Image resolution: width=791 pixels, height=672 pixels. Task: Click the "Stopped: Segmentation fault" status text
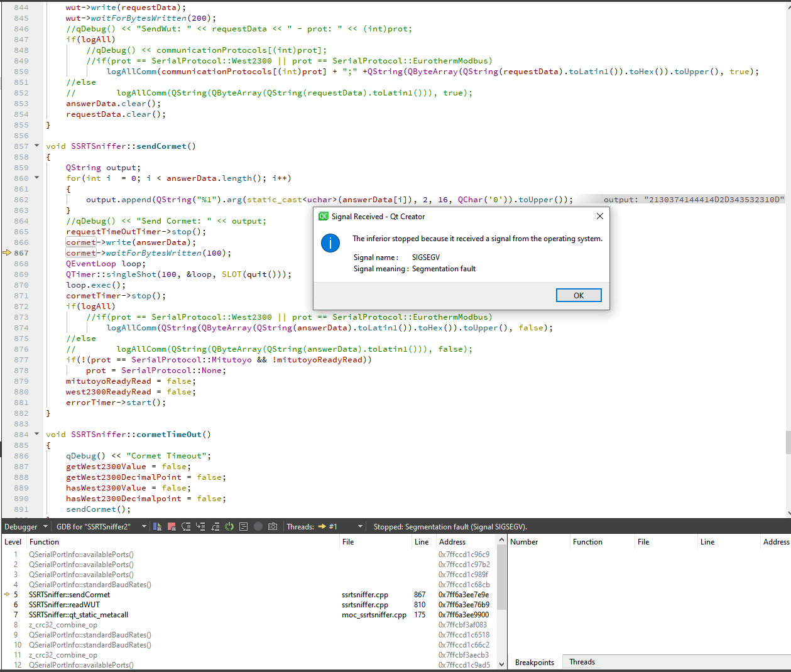click(450, 526)
